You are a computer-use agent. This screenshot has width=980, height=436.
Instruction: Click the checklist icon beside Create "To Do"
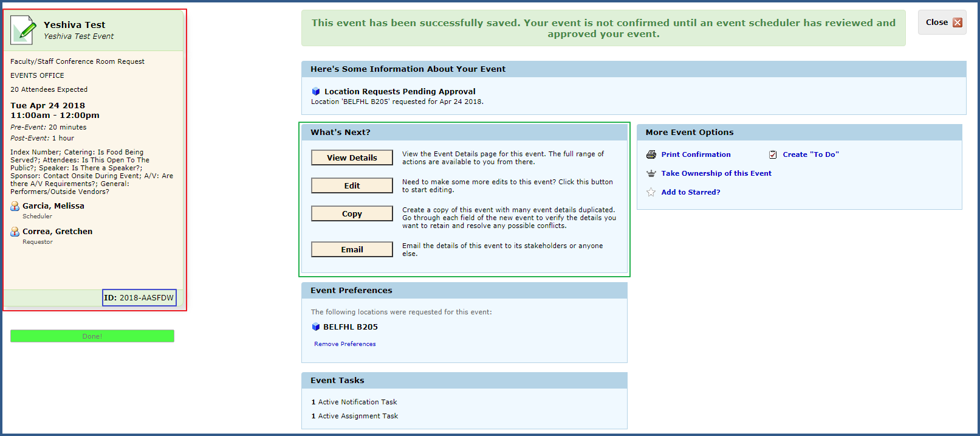(773, 154)
